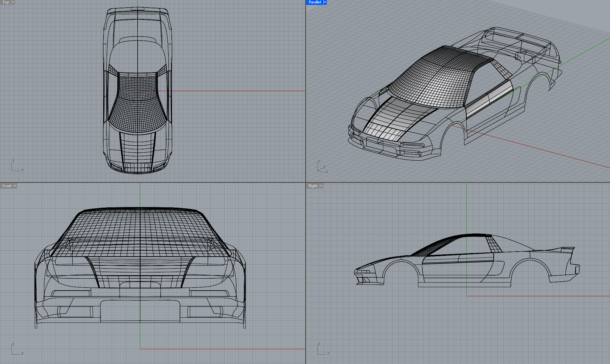Expand the Front viewport menu arrow

coord(15,186)
